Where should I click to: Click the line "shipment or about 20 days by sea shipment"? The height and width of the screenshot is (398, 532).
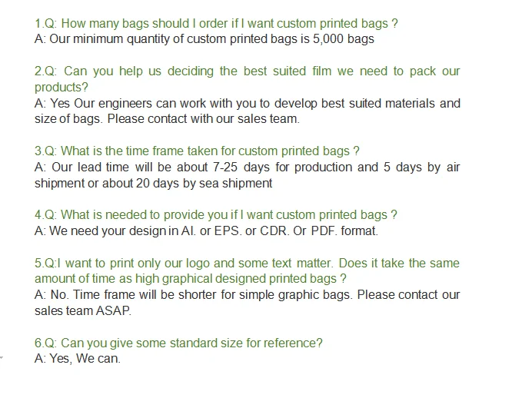[x=153, y=184]
